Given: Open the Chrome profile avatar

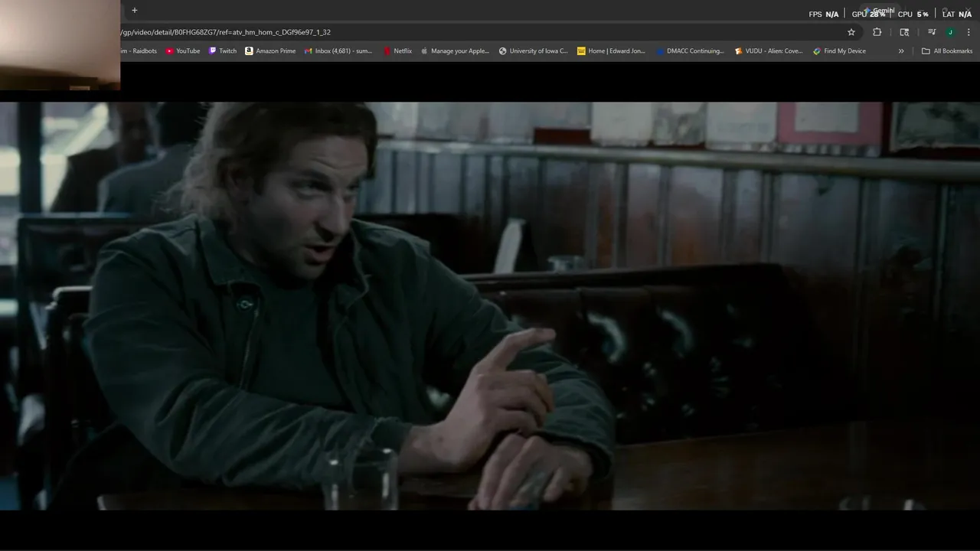Looking at the screenshot, I should [950, 32].
